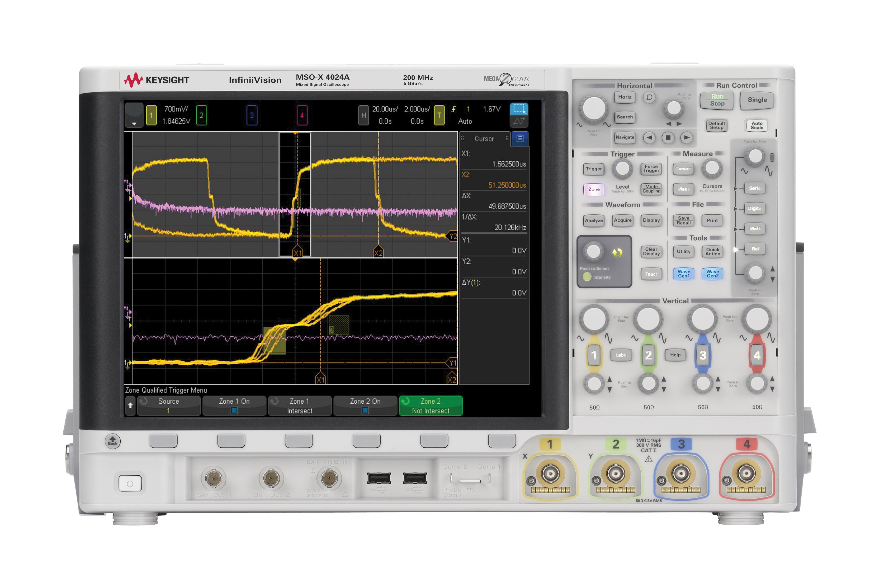The width and height of the screenshot is (879, 588).
Task: Toggle the Run Stop key
Action: pyautogui.click(x=717, y=100)
